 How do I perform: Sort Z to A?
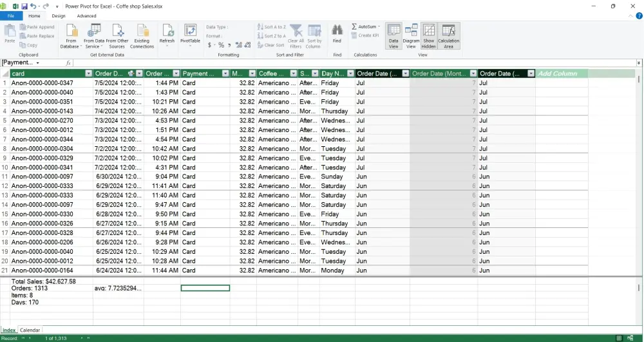272,36
